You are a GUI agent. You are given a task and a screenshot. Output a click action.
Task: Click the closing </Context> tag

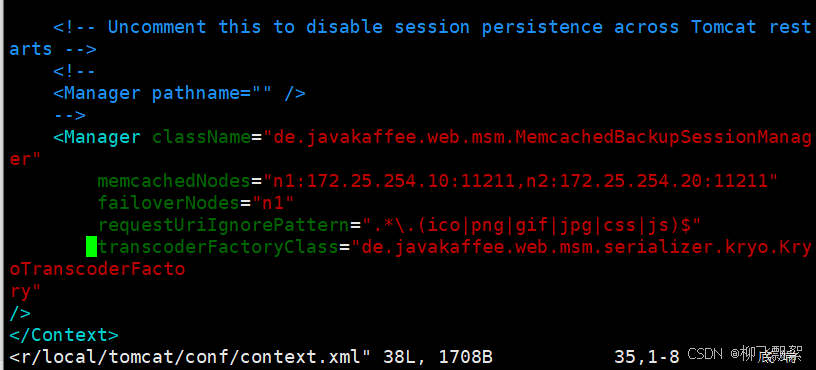click(64, 335)
